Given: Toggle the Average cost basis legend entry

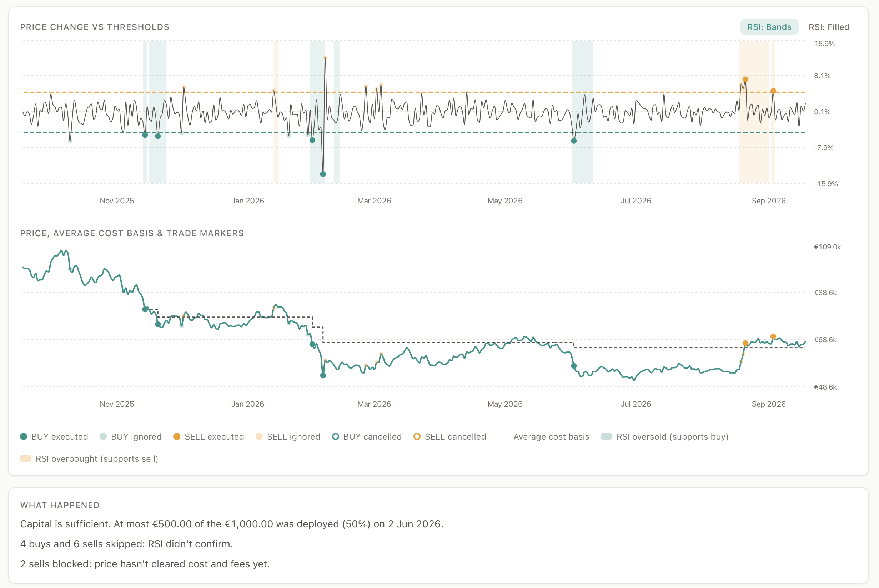Looking at the screenshot, I should coord(543,436).
